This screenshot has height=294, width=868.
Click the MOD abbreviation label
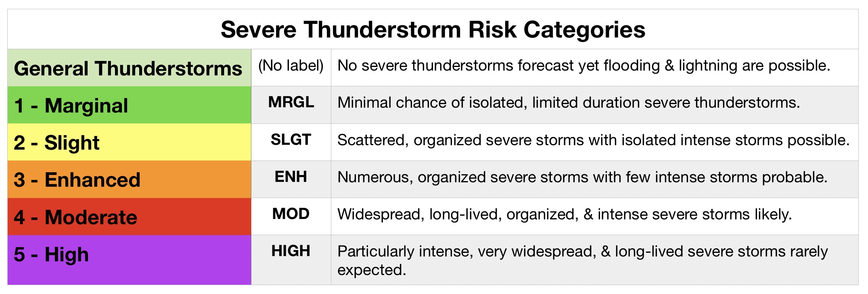click(291, 214)
